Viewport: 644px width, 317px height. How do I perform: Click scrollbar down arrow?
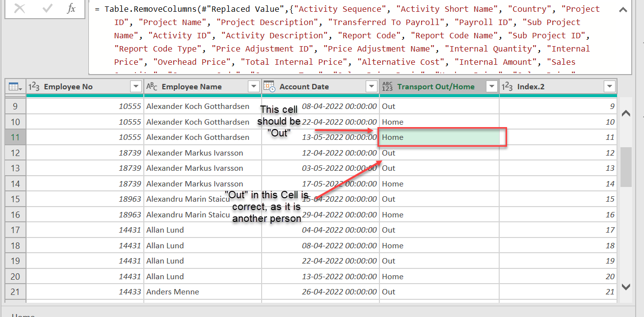coord(626,287)
